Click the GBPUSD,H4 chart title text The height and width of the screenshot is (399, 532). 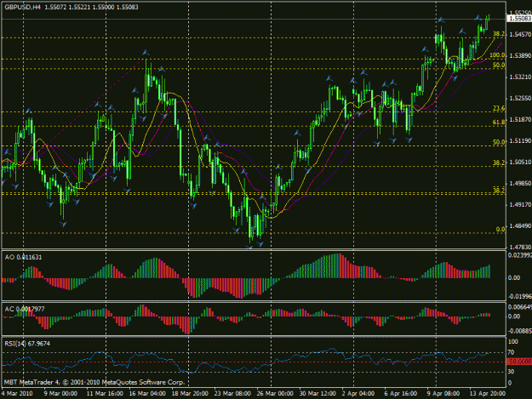coord(22,7)
